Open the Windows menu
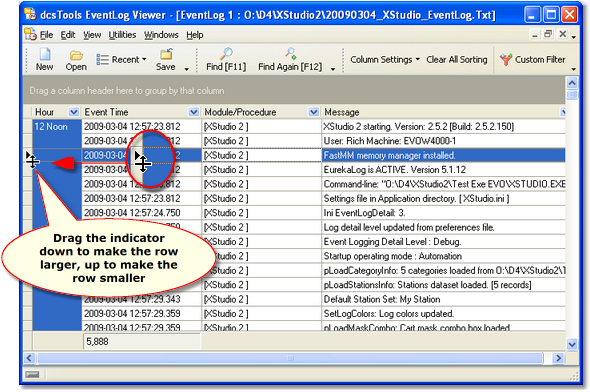Screen dimensions: 590x392 tap(161, 35)
